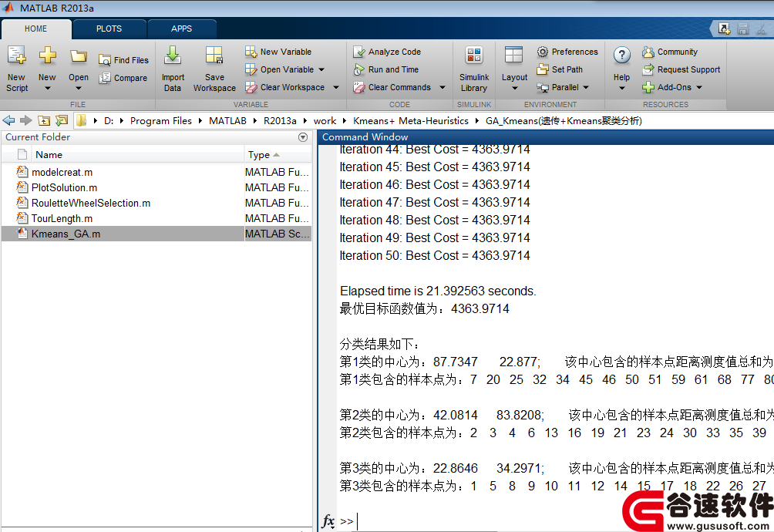Expand the Add-Ons dropdown arrow

coord(699,87)
